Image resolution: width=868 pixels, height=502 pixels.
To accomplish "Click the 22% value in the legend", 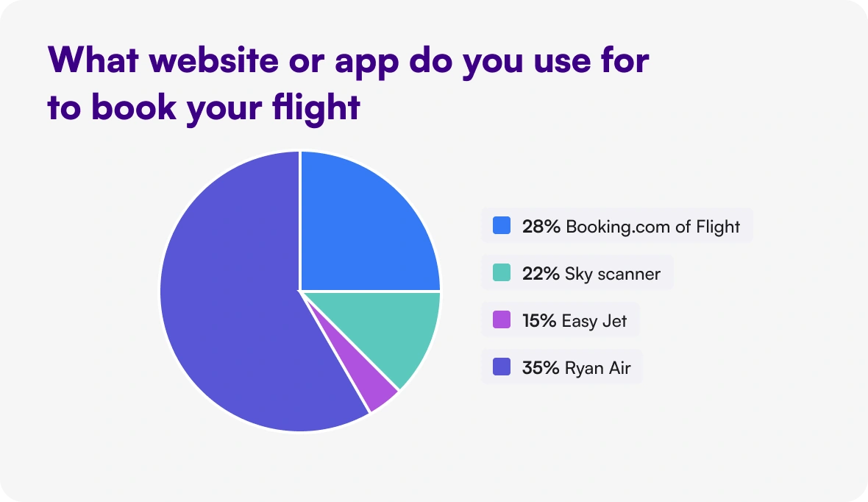I will pos(541,274).
